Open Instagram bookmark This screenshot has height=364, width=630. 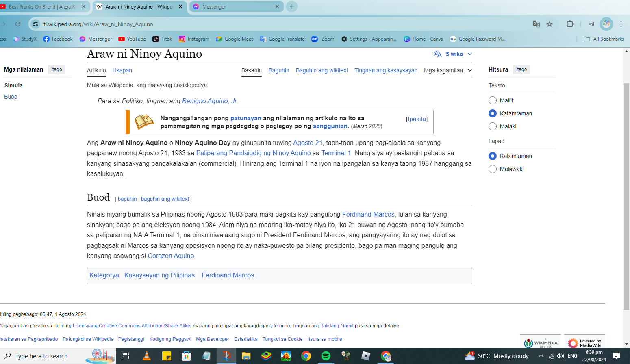click(194, 39)
